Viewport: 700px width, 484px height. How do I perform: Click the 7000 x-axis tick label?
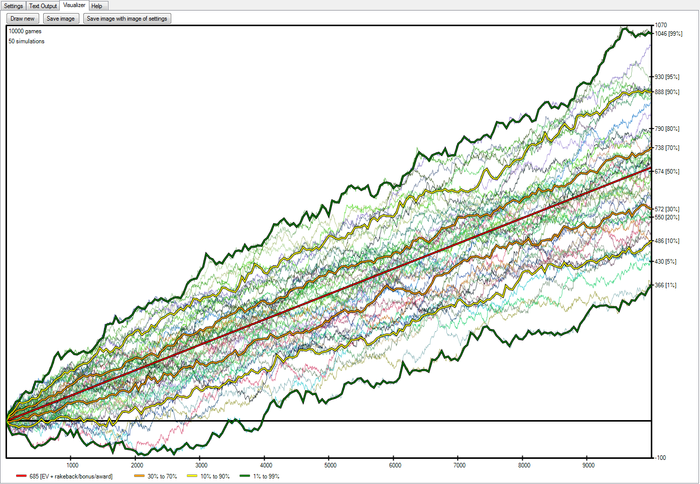coord(460,465)
